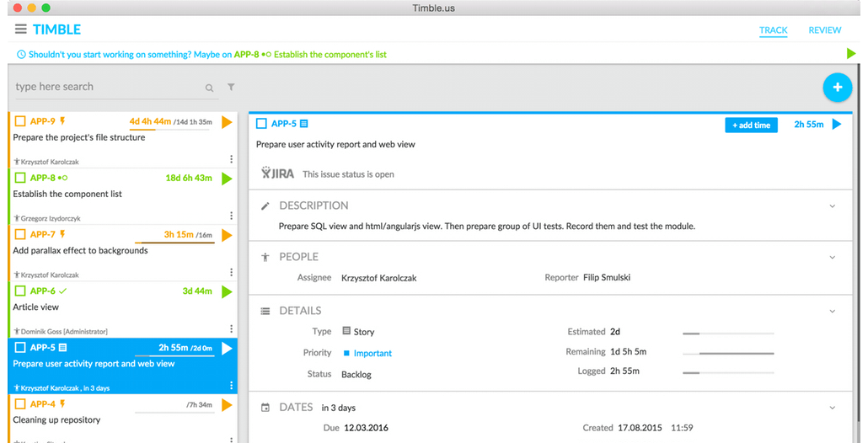Start tracking from suggestion bar green play
868x443 pixels.
[x=851, y=54]
